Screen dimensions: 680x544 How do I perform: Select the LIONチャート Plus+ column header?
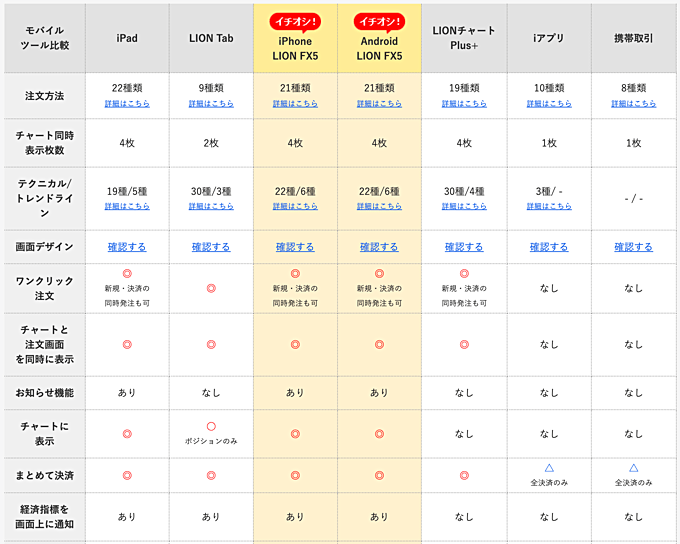464,38
